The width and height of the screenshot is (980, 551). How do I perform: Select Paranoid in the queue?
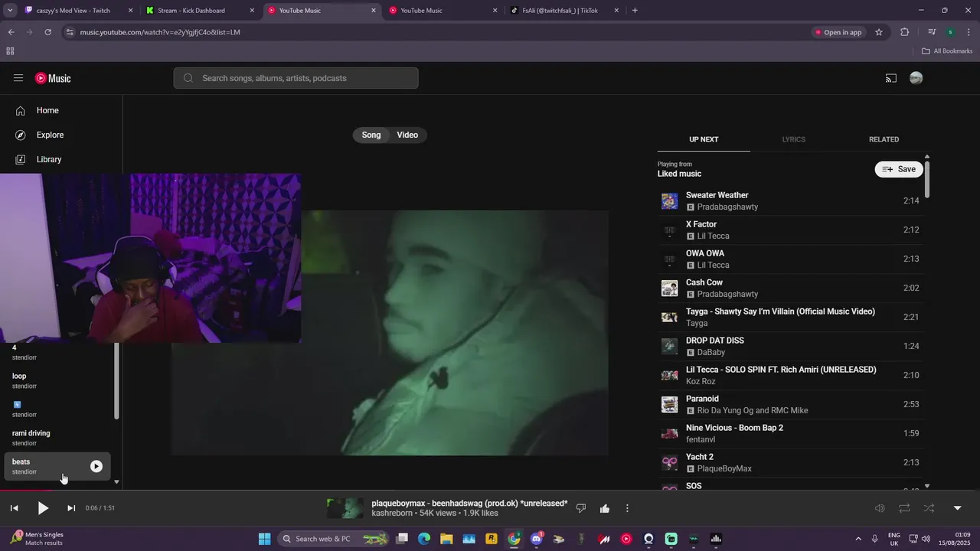click(x=791, y=405)
